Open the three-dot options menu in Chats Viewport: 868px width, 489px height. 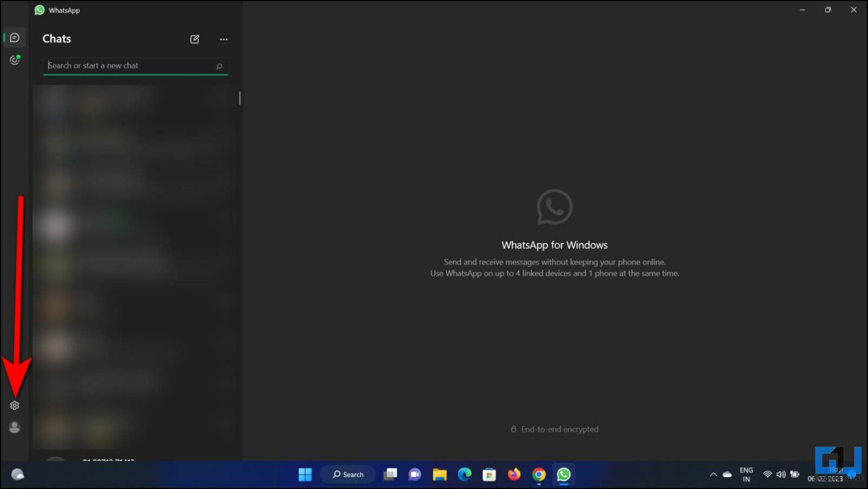[224, 39]
